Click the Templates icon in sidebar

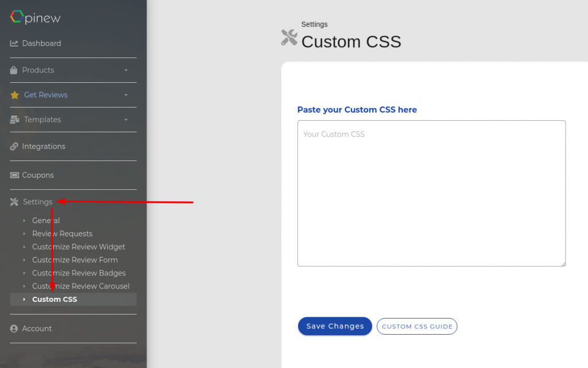[x=15, y=120]
